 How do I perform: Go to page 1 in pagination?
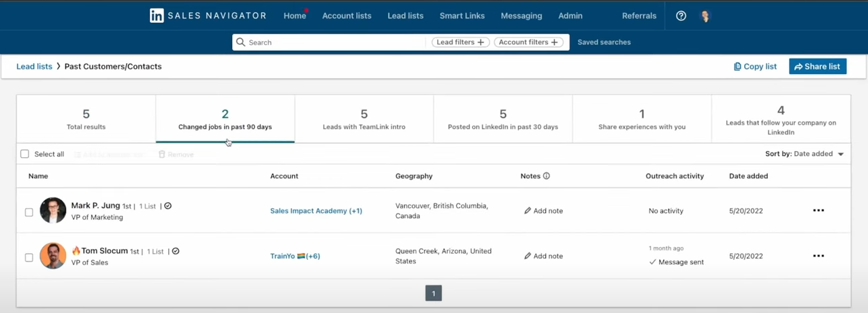pos(434,293)
